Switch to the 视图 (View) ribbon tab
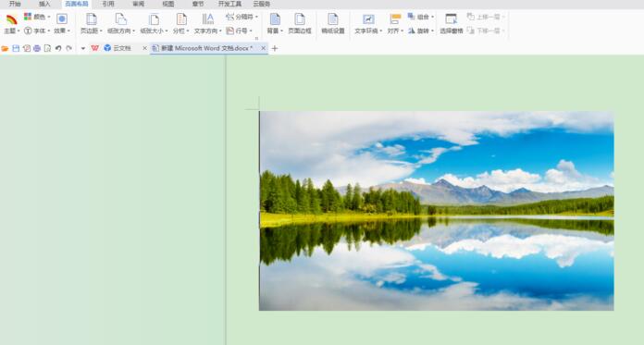The image size is (644, 345). (168, 4)
